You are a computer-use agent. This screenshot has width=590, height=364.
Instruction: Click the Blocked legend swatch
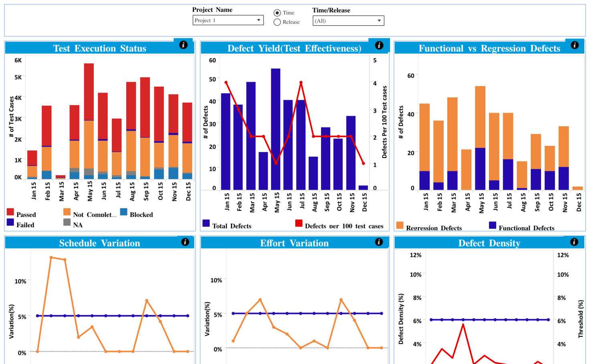click(124, 212)
